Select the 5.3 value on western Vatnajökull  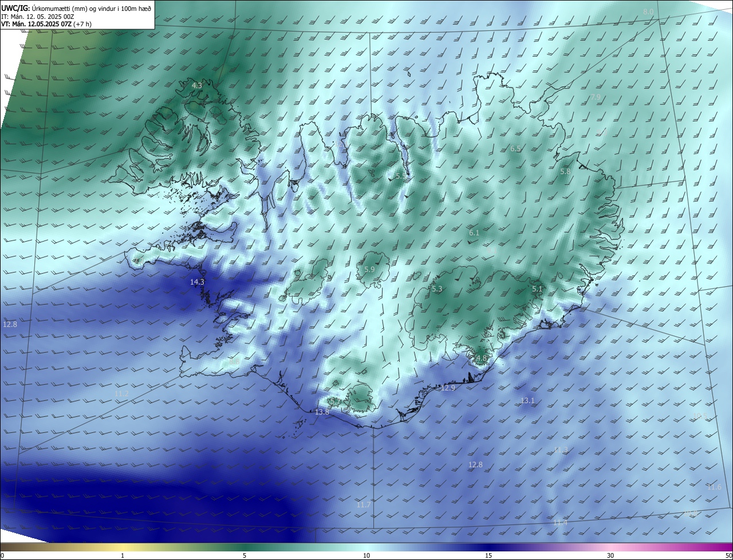tap(437, 289)
